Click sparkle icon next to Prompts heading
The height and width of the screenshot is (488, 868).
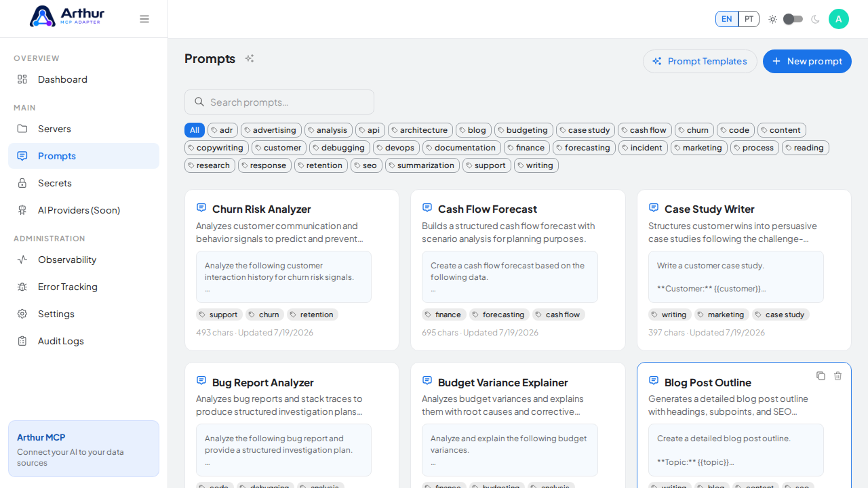(250, 58)
